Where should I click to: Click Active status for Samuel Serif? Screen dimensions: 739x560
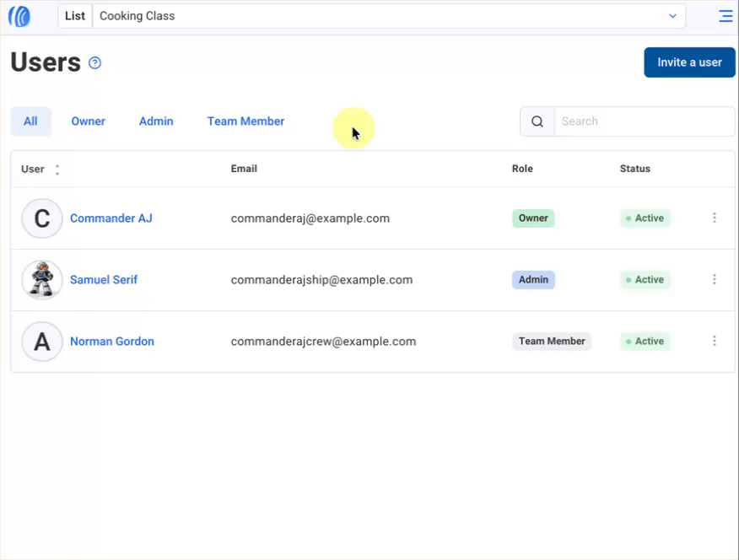[645, 280]
